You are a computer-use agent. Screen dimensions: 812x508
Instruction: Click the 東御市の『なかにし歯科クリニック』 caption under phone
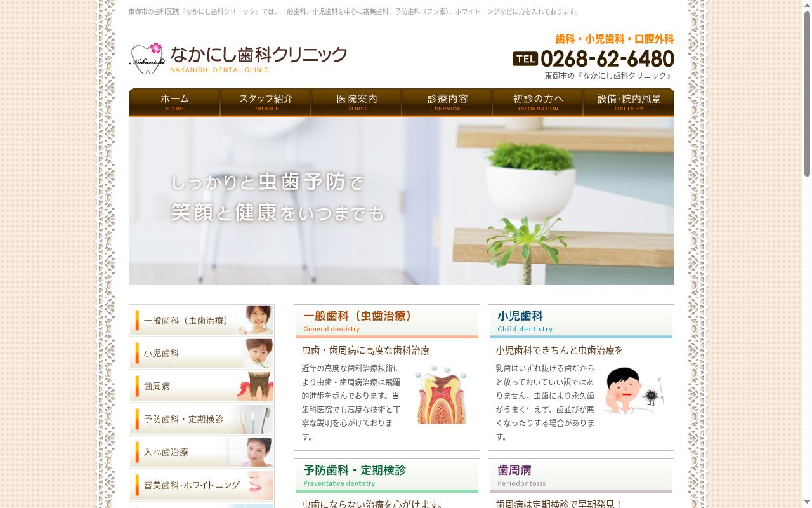[x=609, y=76]
